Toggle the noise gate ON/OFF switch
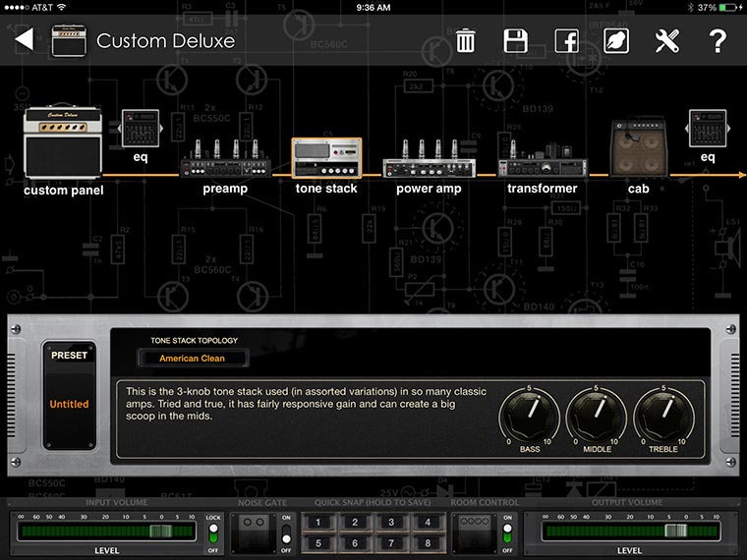747x560 pixels. [286, 533]
